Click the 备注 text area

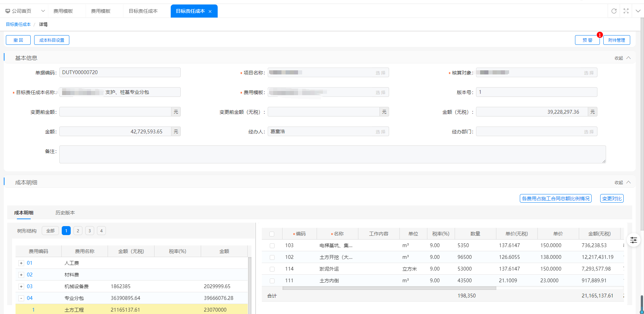(x=333, y=154)
